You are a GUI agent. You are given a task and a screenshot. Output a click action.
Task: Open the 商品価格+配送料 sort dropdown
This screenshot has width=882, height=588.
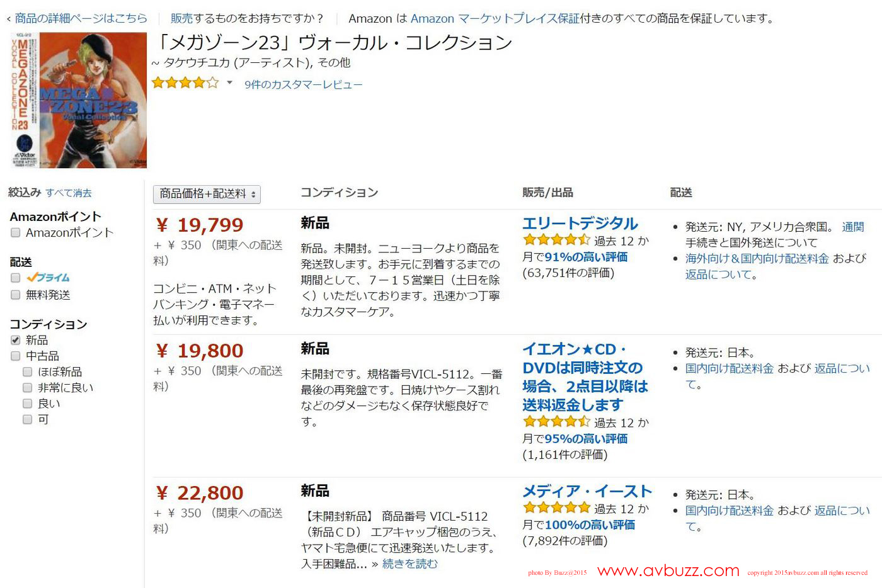pos(207,194)
